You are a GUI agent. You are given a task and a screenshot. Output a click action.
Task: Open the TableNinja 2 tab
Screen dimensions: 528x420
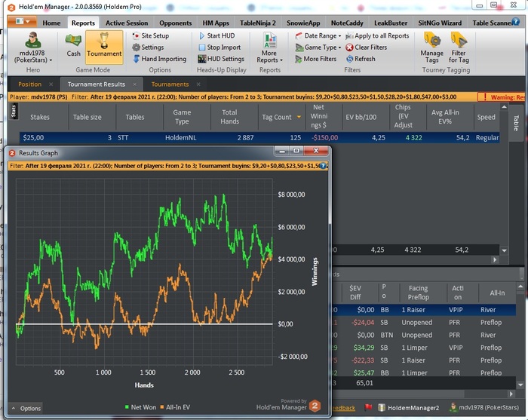coord(258,23)
